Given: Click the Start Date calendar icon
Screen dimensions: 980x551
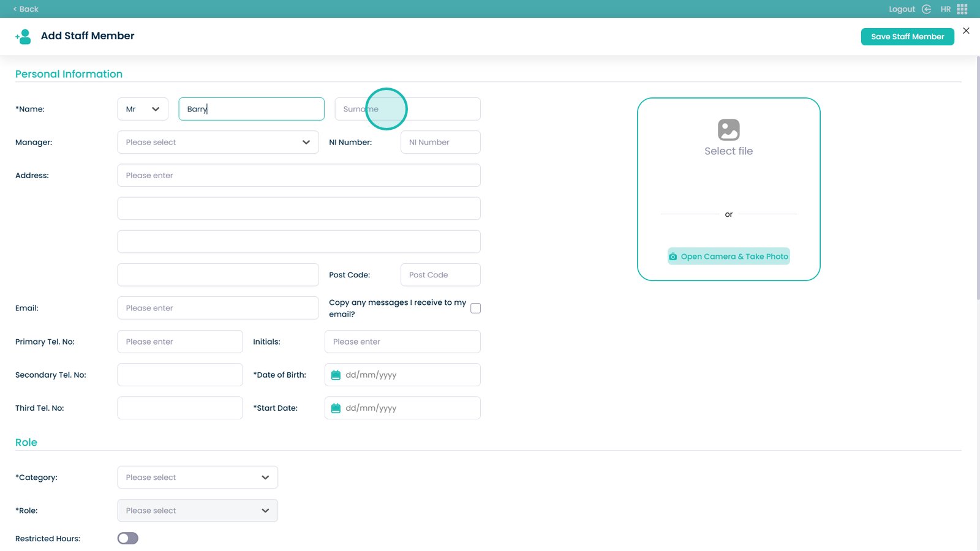Looking at the screenshot, I should tap(336, 408).
